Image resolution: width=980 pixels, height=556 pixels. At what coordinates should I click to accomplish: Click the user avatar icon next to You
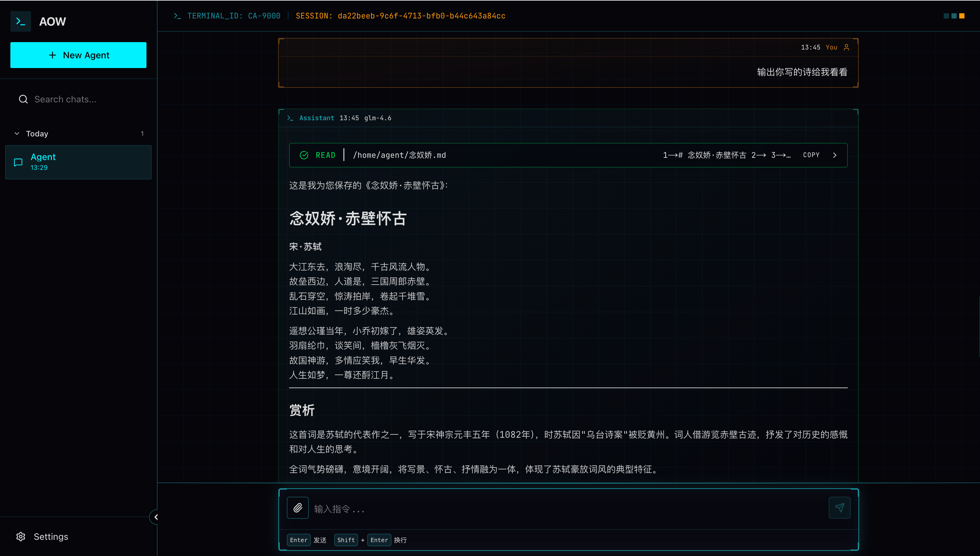(x=846, y=47)
